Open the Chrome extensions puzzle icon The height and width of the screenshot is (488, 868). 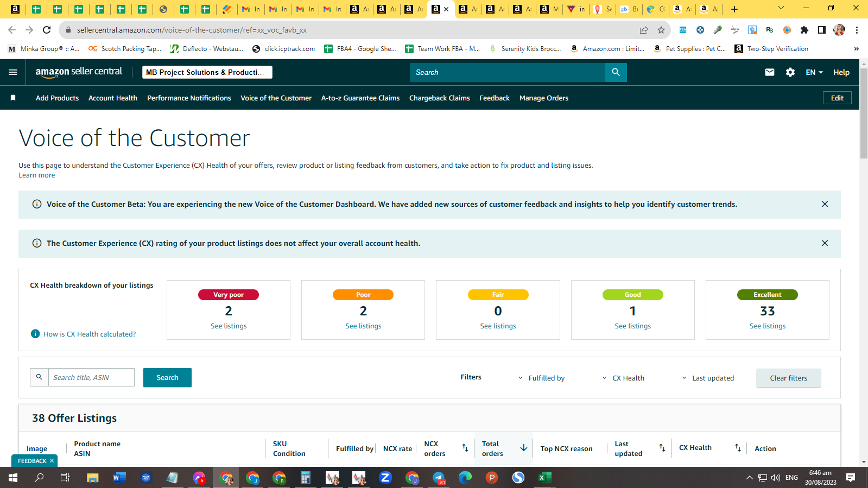point(804,30)
